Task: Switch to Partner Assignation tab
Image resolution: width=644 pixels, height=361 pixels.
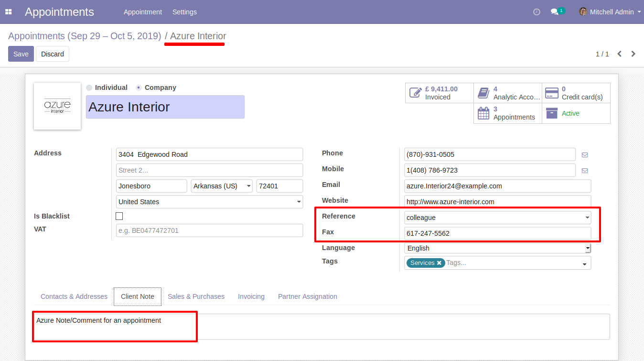Action: coord(308,296)
